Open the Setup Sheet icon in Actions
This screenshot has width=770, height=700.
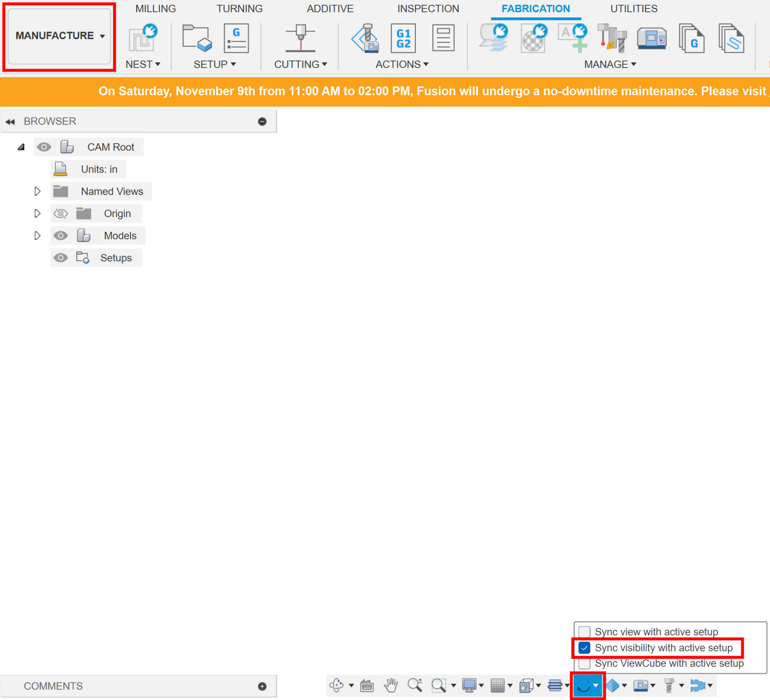click(x=443, y=38)
